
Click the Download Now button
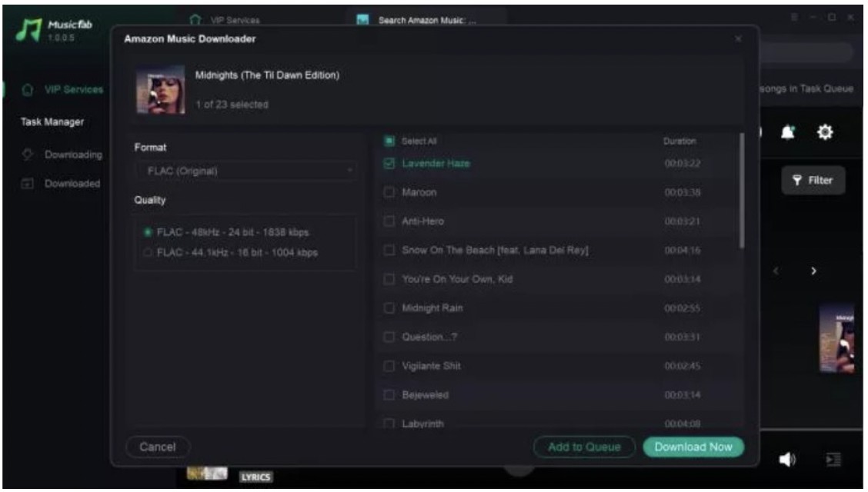click(693, 447)
